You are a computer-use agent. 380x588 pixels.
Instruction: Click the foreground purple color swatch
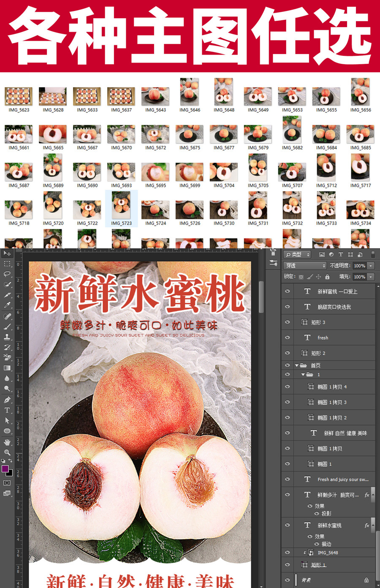(4, 468)
